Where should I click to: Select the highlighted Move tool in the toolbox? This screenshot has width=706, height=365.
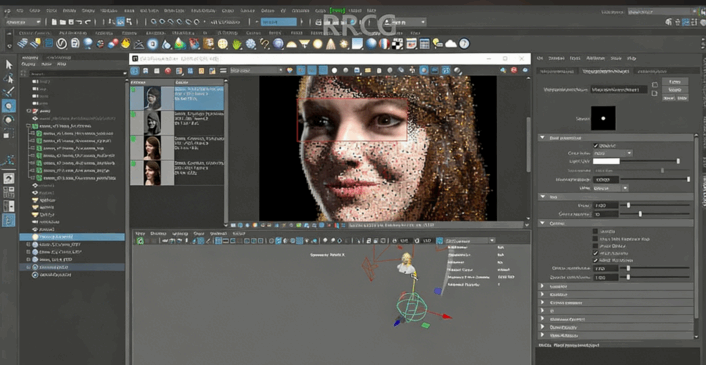click(x=9, y=106)
